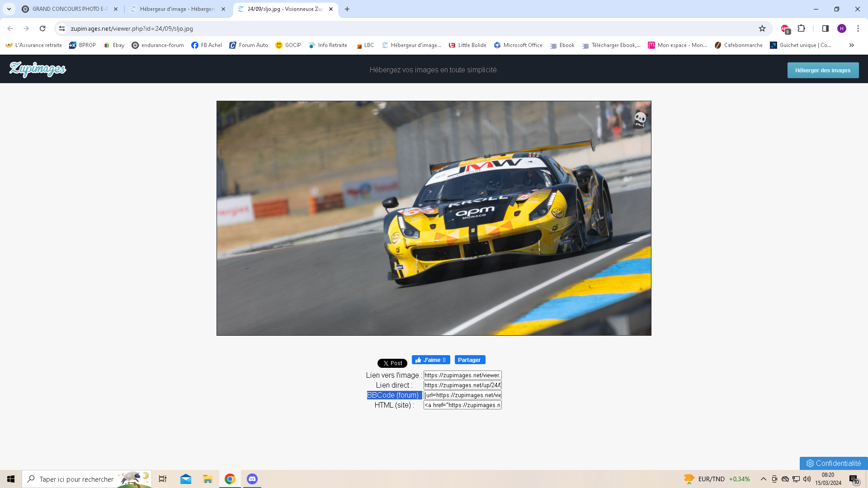This screenshot has width=868, height=488.
Task: Click the race car image
Action: click(434, 218)
